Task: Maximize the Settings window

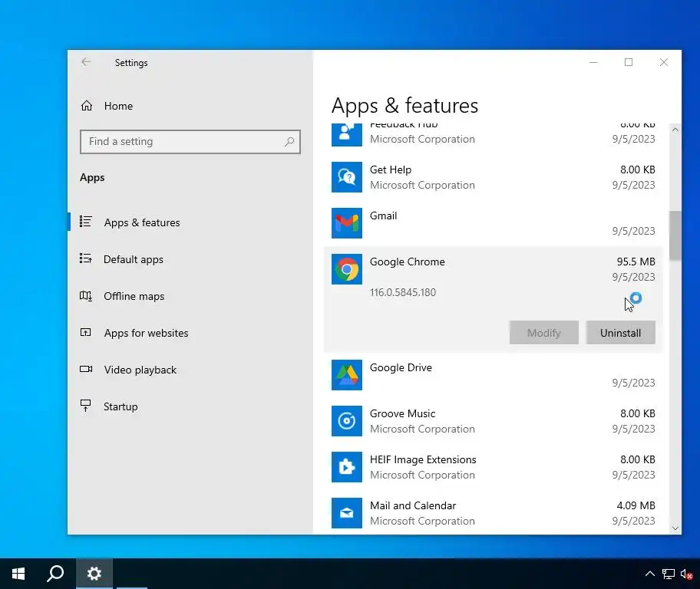Action: [629, 62]
